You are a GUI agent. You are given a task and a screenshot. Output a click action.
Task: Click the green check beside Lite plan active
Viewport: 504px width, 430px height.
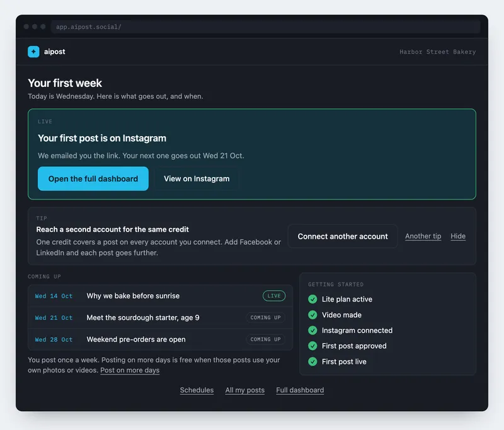pyautogui.click(x=312, y=299)
